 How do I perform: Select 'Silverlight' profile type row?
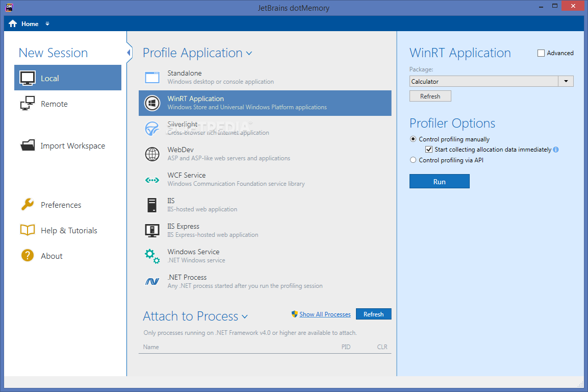[265, 129]
